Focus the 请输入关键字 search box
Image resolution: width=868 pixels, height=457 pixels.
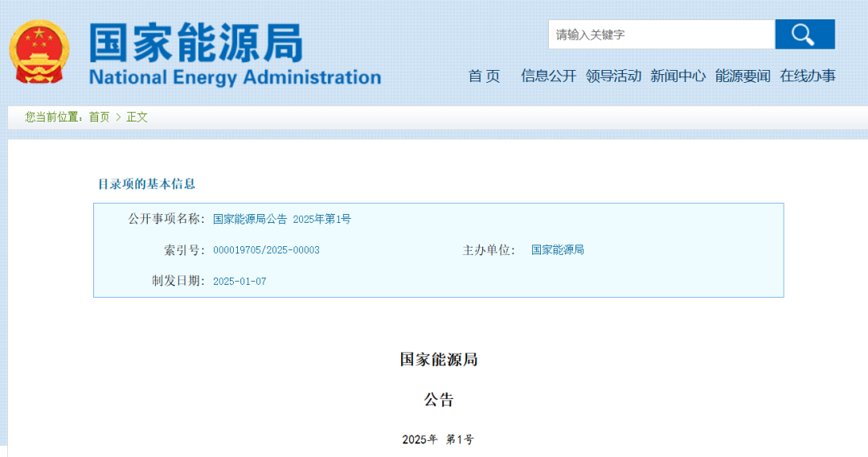(x=661, y=35)
